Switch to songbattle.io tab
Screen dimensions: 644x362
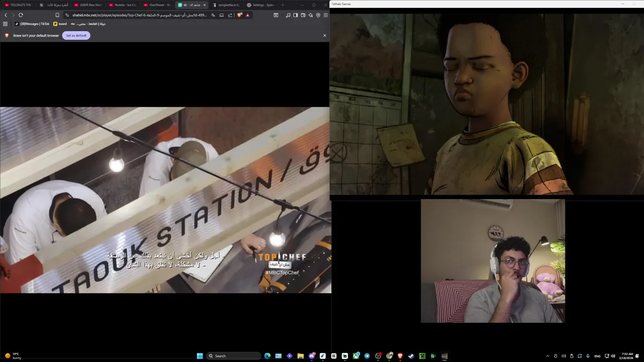[226, 5]
